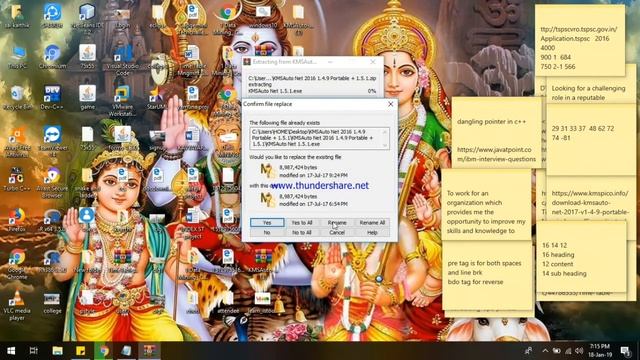
Task: Click the sticky note with tspsc.gov.in URL
Action: (580, 40)
